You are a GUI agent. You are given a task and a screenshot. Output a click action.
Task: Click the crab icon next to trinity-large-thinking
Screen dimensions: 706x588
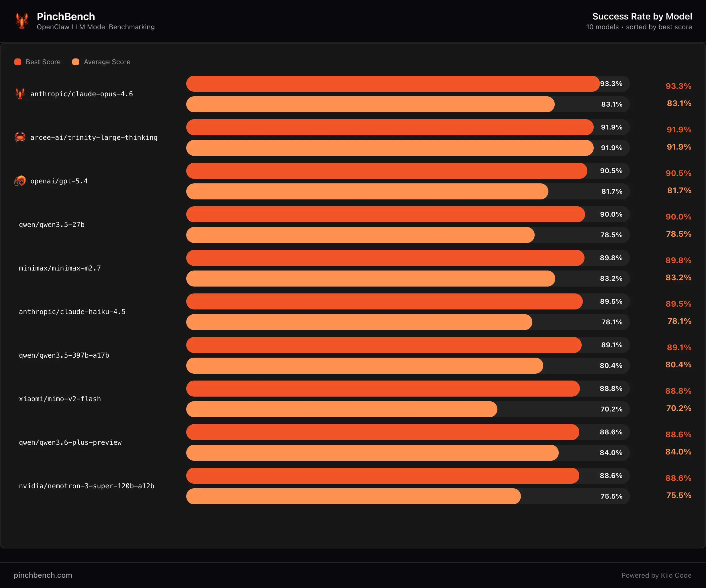[20, 138]
